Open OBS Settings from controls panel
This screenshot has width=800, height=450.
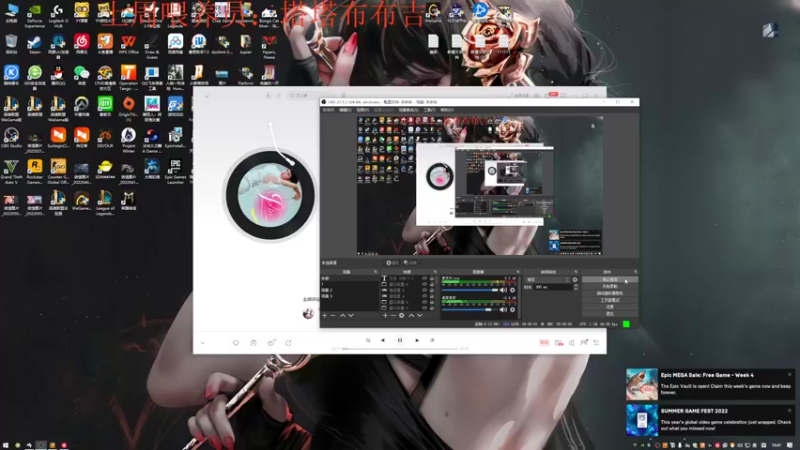point(610,307)
